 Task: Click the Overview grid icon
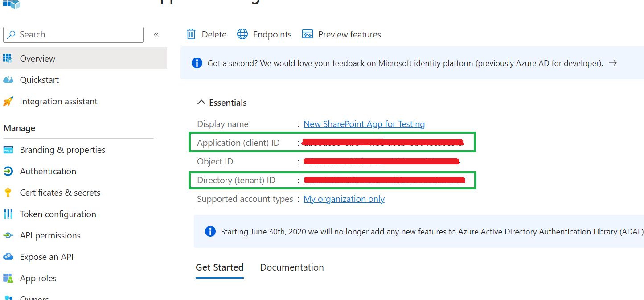[8, 58]
